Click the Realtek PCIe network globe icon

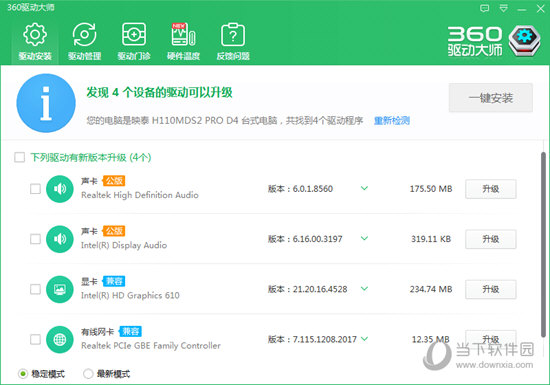click(x=60, y=339)
